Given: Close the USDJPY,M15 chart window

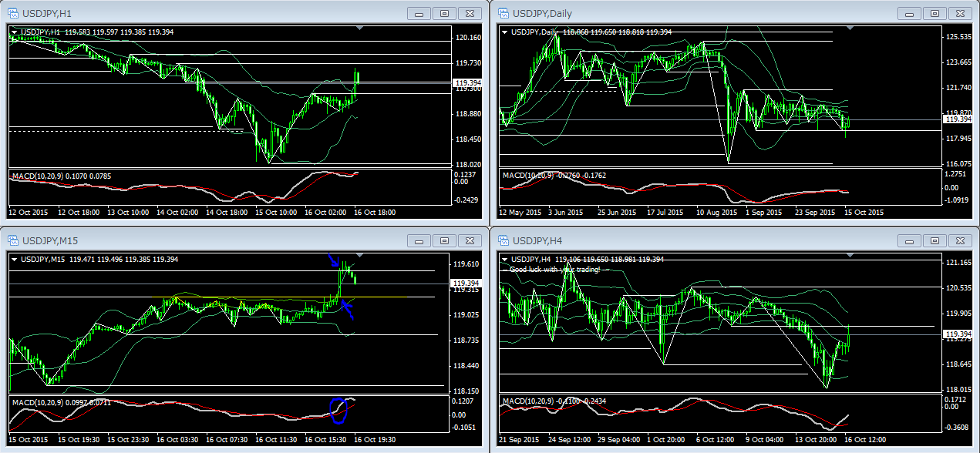Looking at the screenshot, I should pos(470,240).
